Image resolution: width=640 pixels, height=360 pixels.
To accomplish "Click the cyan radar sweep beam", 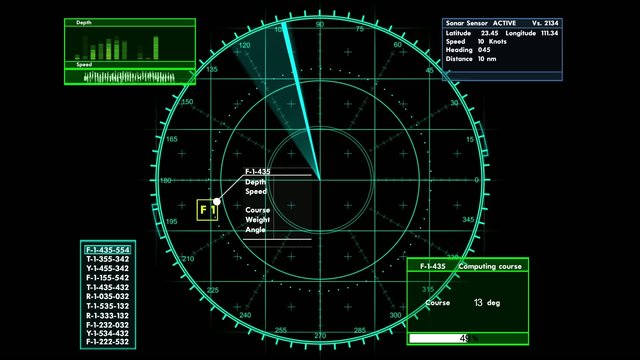I will [x=300, y=100].
